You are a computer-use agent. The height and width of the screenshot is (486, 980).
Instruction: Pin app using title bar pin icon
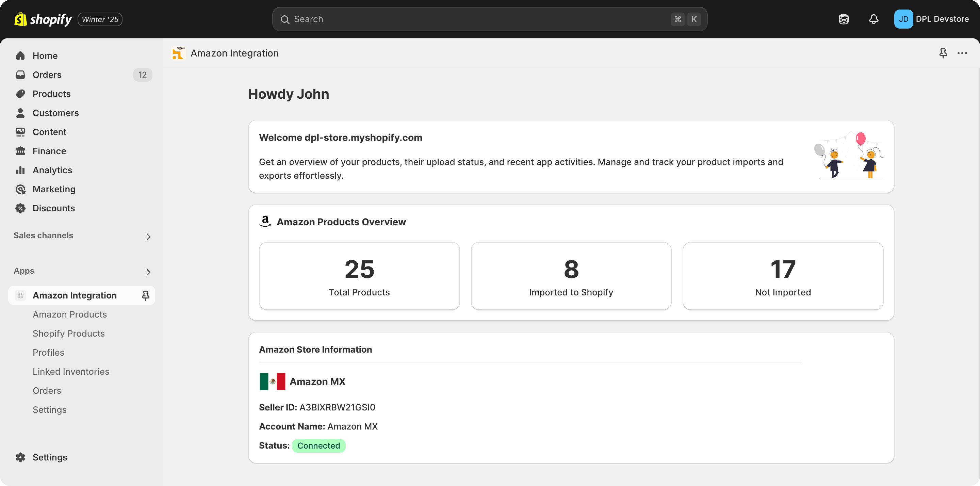tap(943, 53)
